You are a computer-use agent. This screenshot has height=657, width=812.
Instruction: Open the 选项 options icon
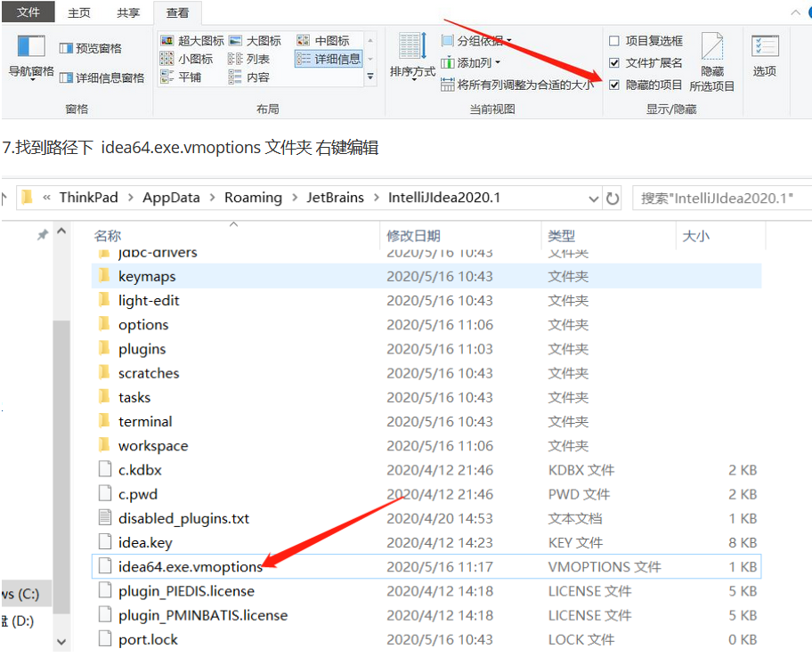[764, 55]
